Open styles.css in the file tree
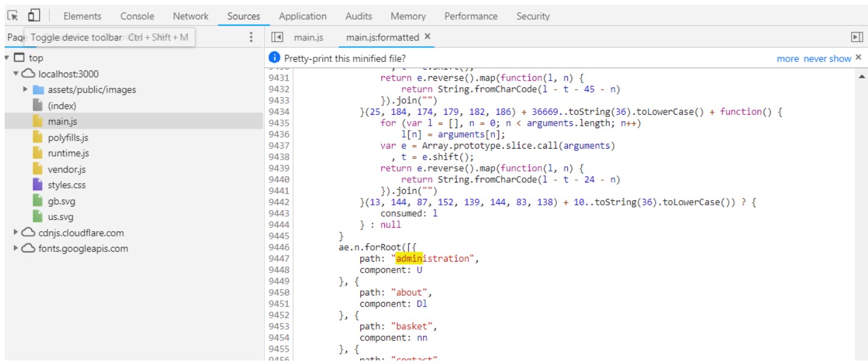868x364 pixels. 67,185
